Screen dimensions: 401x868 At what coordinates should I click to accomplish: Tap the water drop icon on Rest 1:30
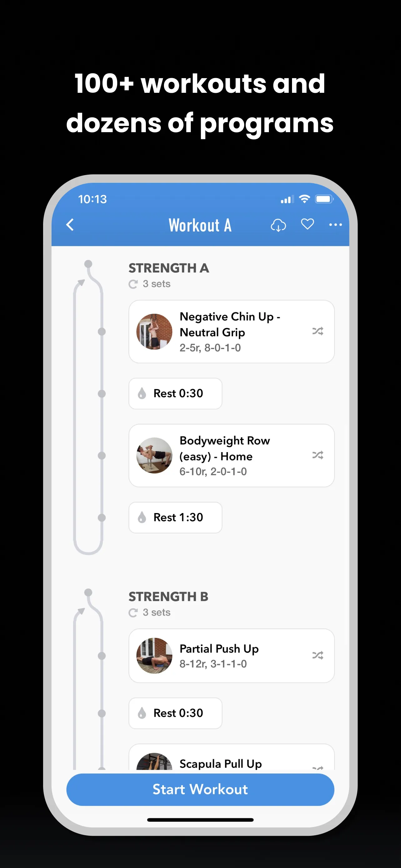(x=142, y=517)
